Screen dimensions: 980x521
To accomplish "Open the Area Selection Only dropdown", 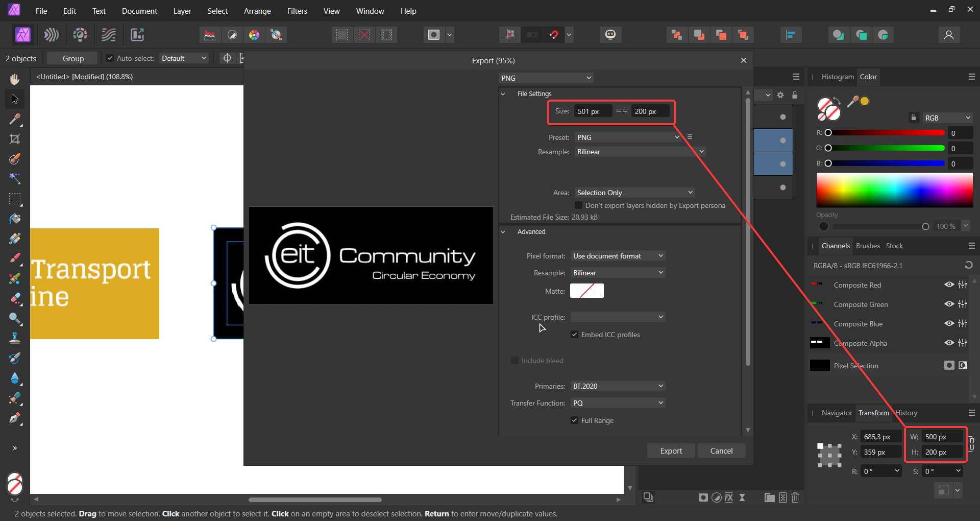I will click(634, 193).
